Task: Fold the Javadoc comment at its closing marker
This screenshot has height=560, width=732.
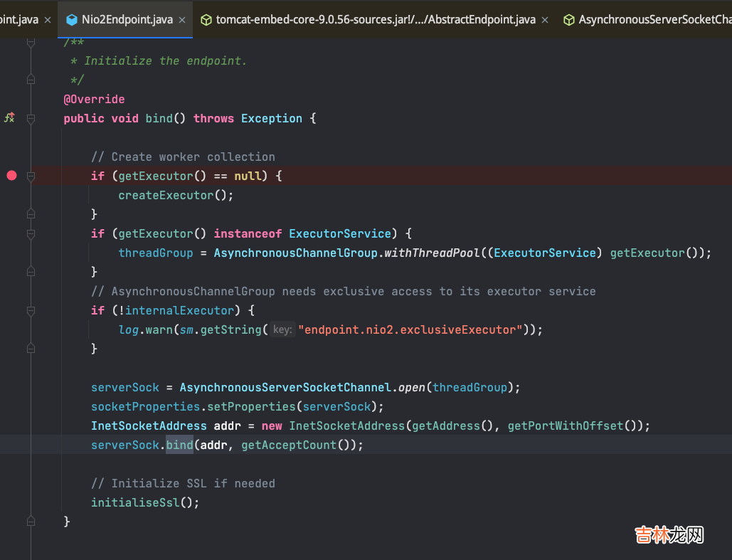Action: pyautogui.click(x=31, y=80)
